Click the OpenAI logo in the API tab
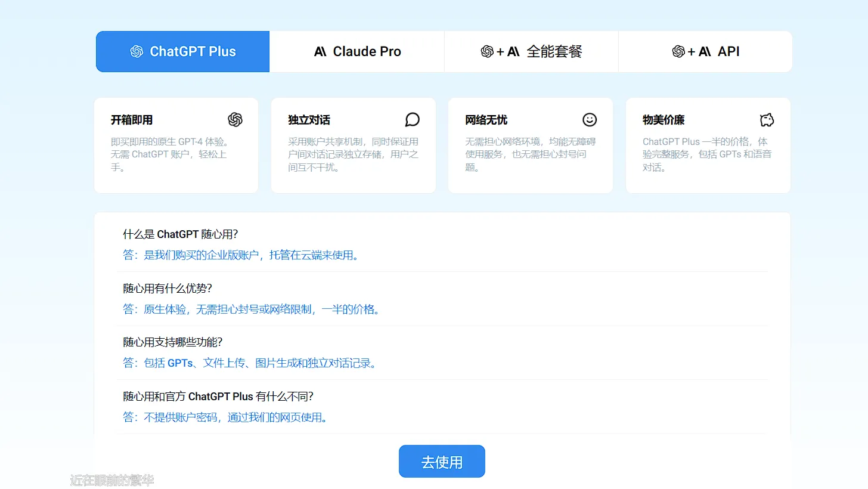This screenshot has width=868, height=489. [678, 51]
